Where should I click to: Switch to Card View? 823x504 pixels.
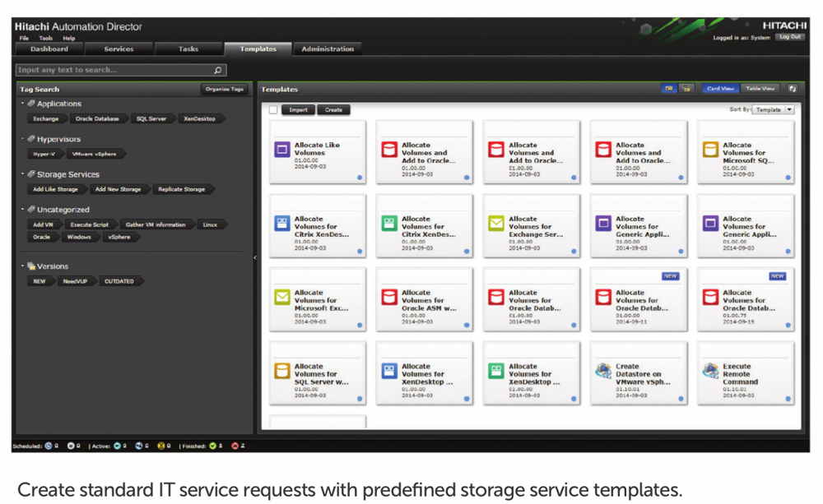[x=720, y=89]
